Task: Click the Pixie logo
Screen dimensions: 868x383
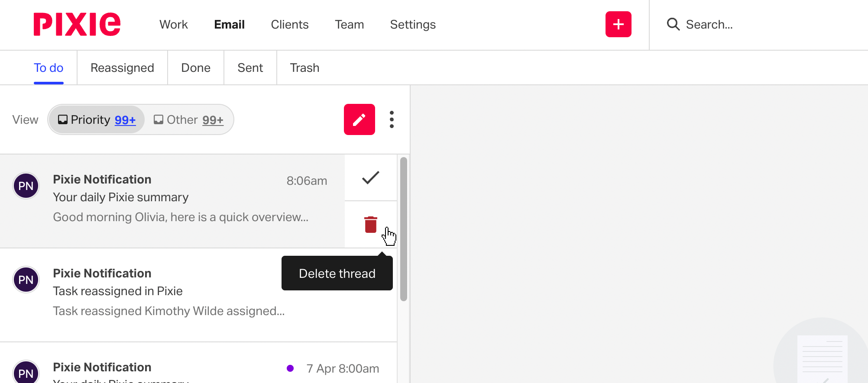Action: 77,24
